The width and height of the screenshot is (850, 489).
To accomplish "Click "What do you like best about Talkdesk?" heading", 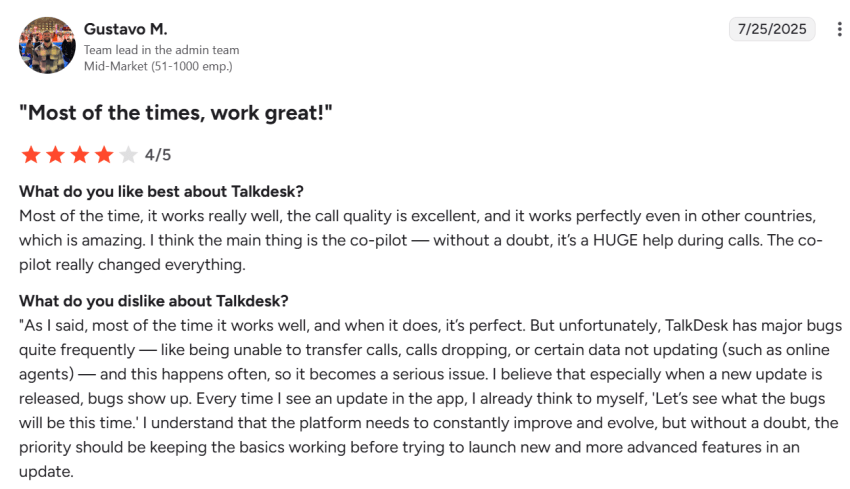I will coord(161,191).
